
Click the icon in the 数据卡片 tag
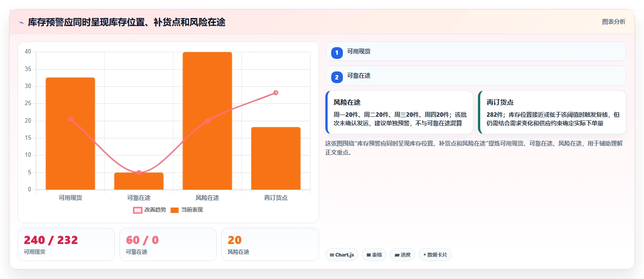(425, 255)
